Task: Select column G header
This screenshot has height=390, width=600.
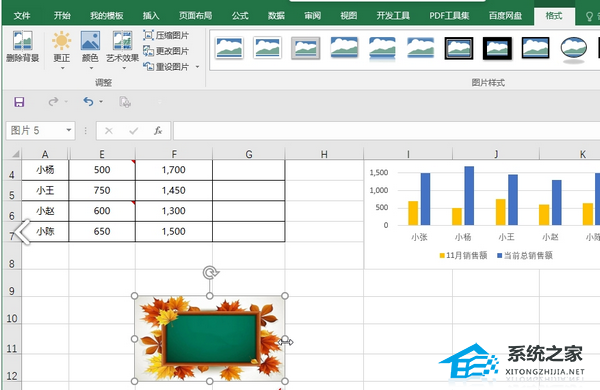Action: coord(249,154)
